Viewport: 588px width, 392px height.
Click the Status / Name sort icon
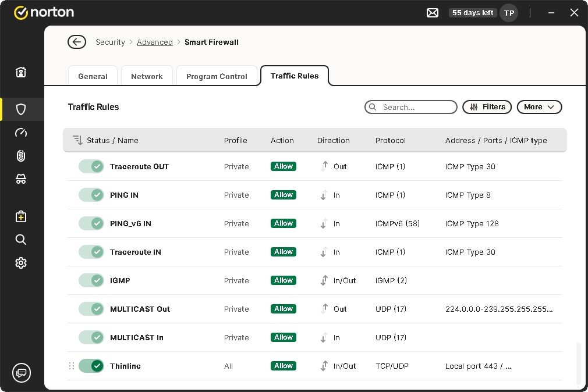(77, 140)
